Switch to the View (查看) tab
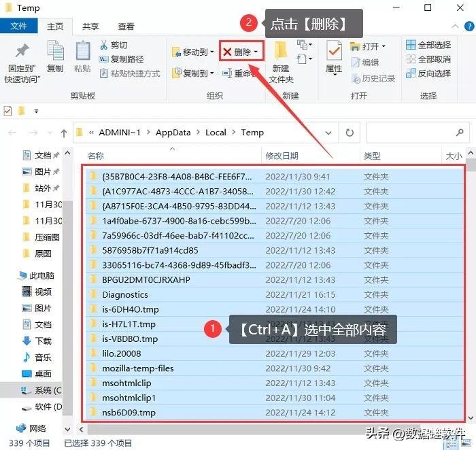The image size is (476, 450). [x=126, y=27]
